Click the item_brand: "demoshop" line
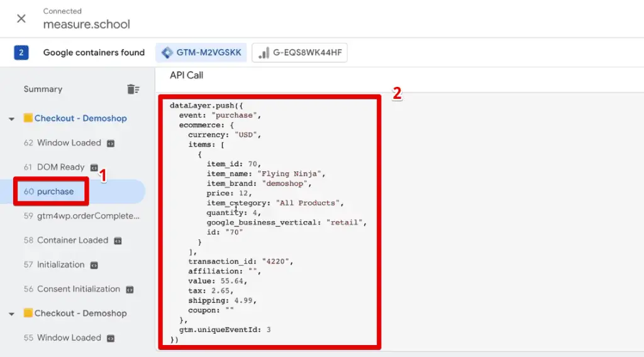 258,183
